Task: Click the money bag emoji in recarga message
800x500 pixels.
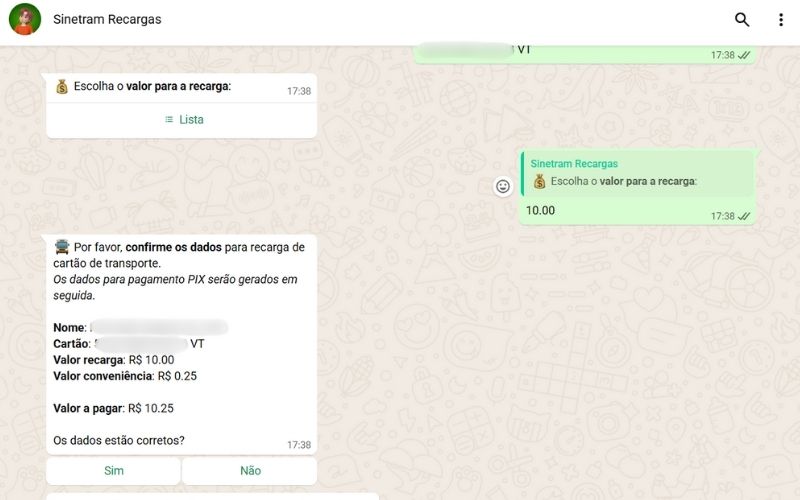Action: (x=62, y=86)
